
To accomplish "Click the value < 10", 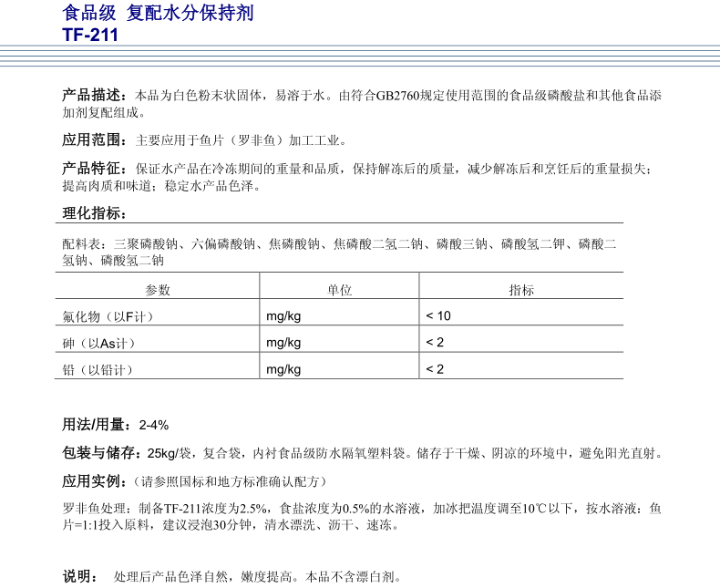I will (438, 316).
